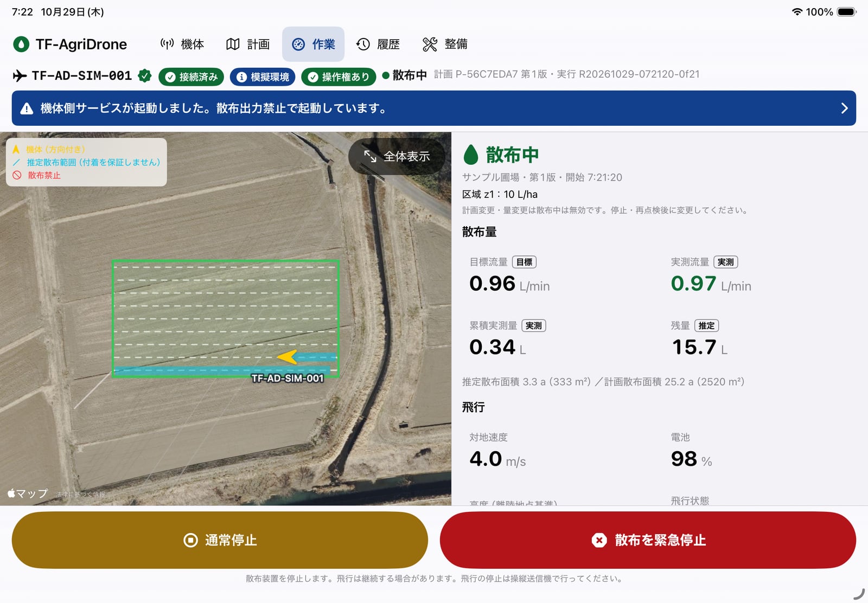Click the 15.7 L remaining value
The image size is (868, 603).
coord(700,347)
